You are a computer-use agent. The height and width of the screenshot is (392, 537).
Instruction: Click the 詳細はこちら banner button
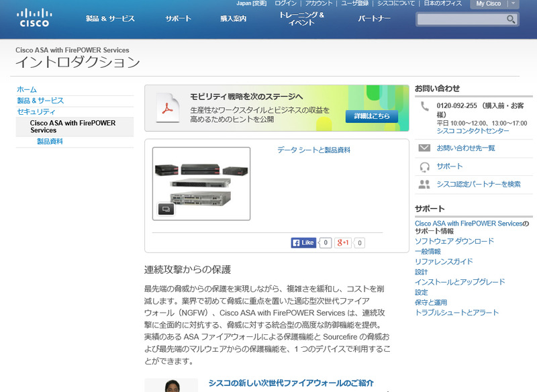click(x=371, y=116)
